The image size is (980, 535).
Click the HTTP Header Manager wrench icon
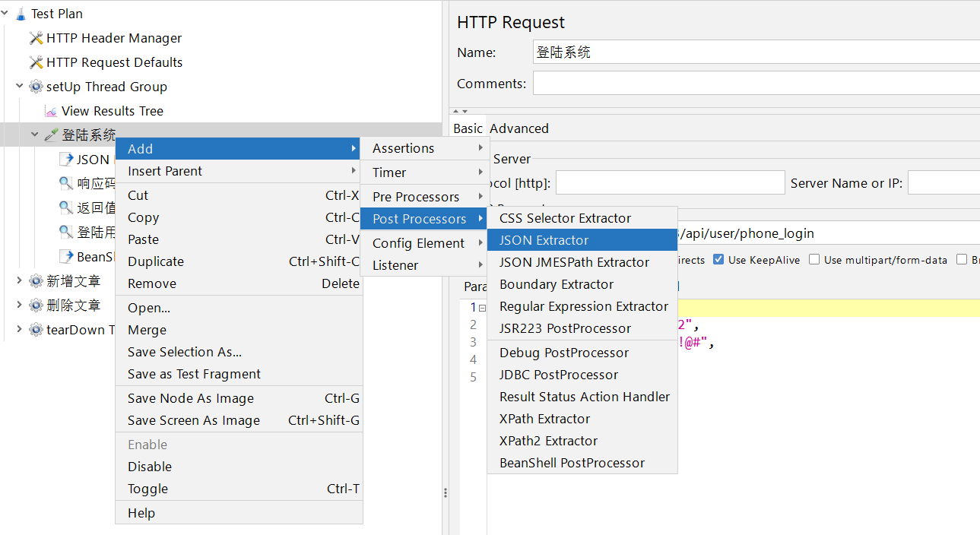[36, 38]
